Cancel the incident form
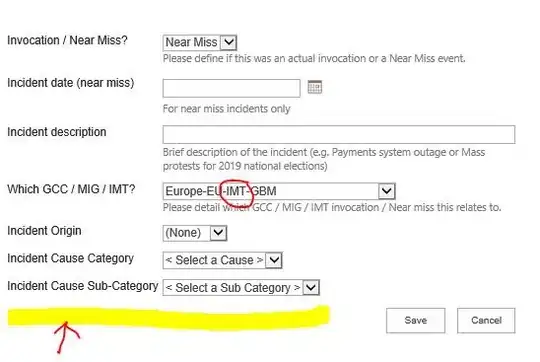 pos(486,320)
